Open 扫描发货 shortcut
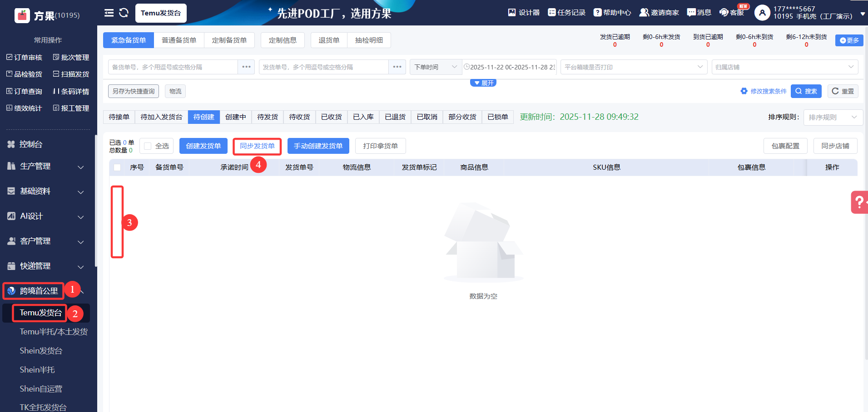The image size is (868, 412). click(x=71, y=74)
